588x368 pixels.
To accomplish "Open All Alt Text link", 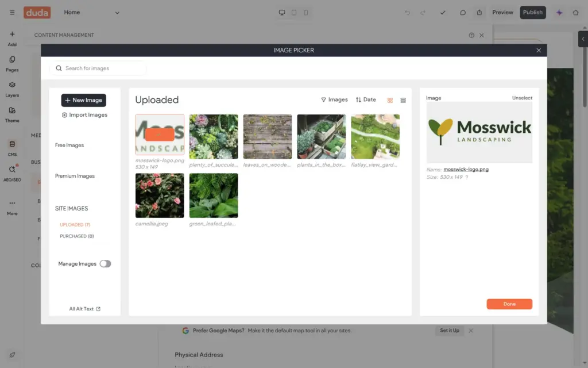I will coord(84,309).
